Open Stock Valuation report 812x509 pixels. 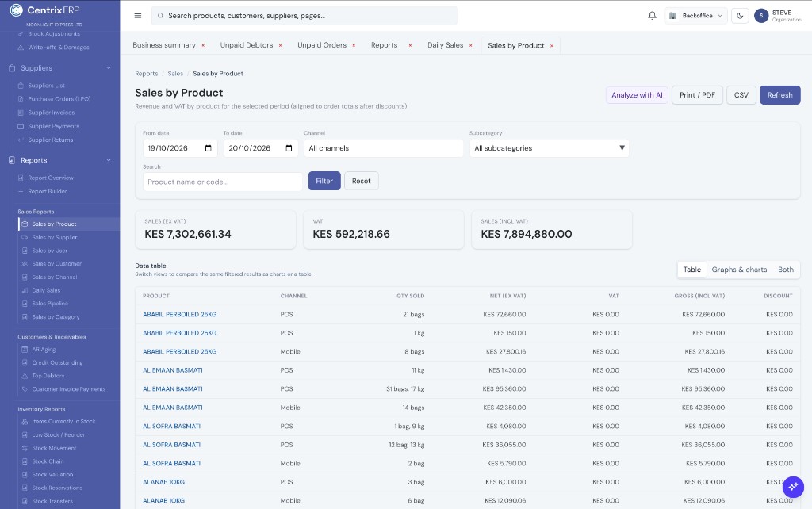pos(52,474)
